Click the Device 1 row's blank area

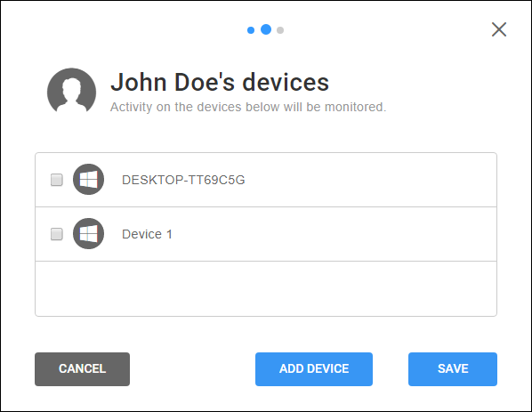click(335, 234)
